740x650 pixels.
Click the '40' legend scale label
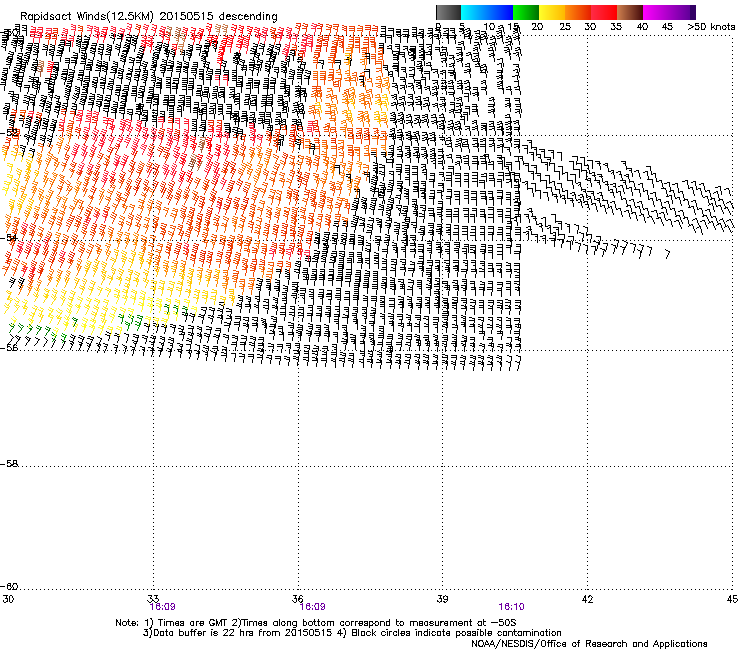642,27
